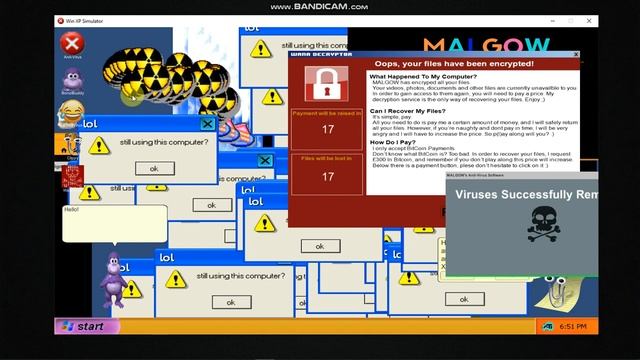Click ok in the lol dialog covering desktop icons

point(155,169)
